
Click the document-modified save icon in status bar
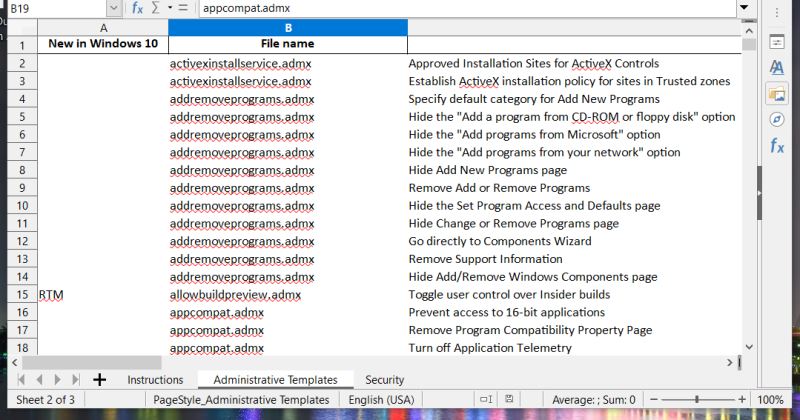[509, 399]
